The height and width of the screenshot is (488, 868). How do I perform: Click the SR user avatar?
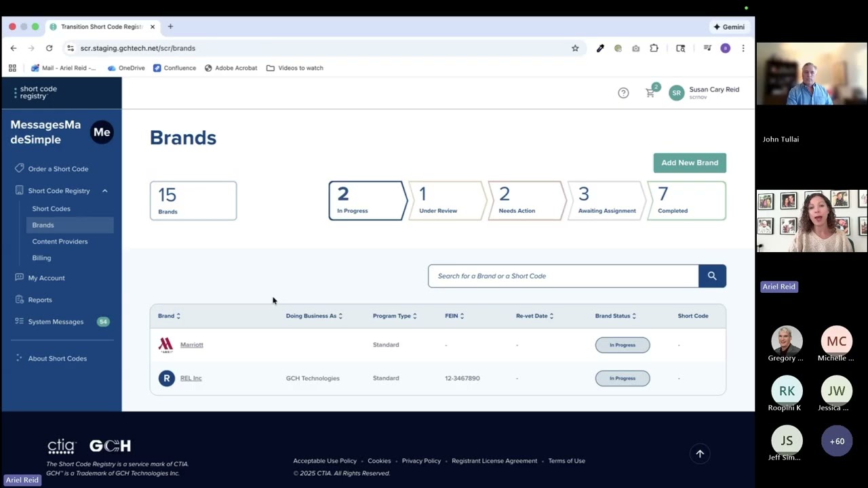pyautogui.click(x=676, y=93)
